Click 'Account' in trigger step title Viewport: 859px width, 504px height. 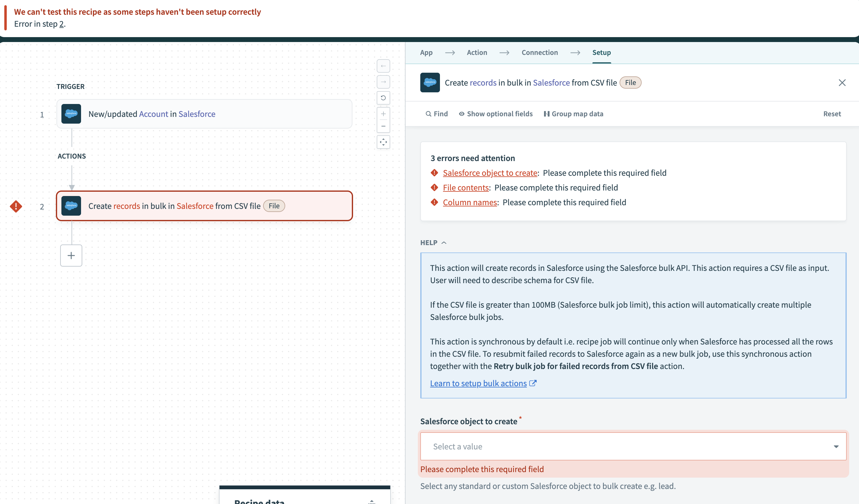(154, 114)
